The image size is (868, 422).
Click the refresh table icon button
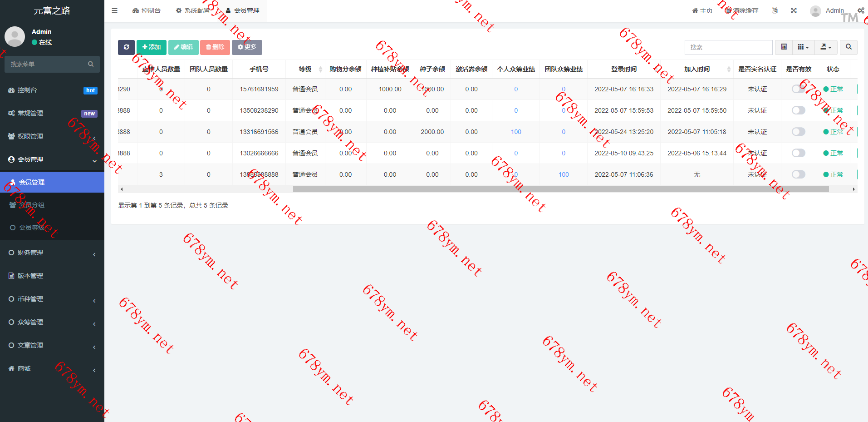(126, 47)
